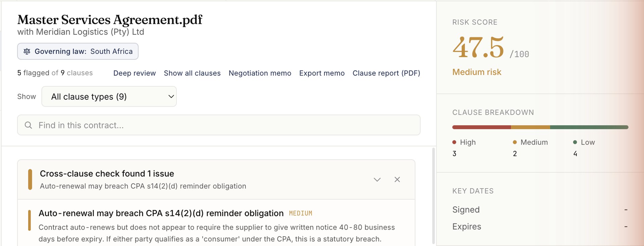Screen dimensions: 644x246
Task: Click 'with Meridian Logistics (Pty) Ltd' subtitle
Action: coord(80,32)
